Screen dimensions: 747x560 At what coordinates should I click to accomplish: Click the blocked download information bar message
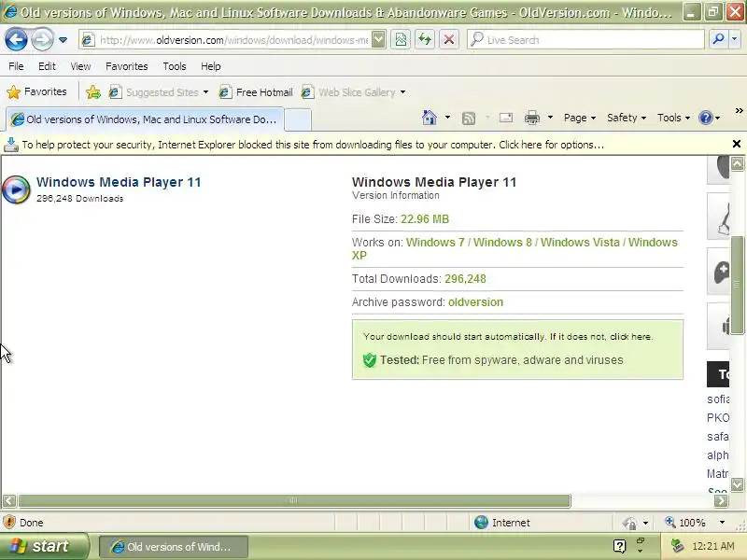[313, 145]
